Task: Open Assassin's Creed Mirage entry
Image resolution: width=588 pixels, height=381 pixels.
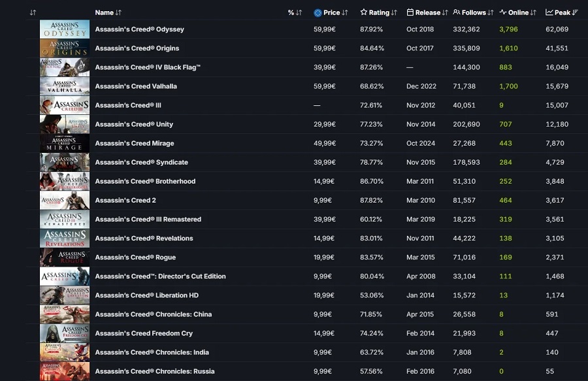Action: tap(135, 143)
